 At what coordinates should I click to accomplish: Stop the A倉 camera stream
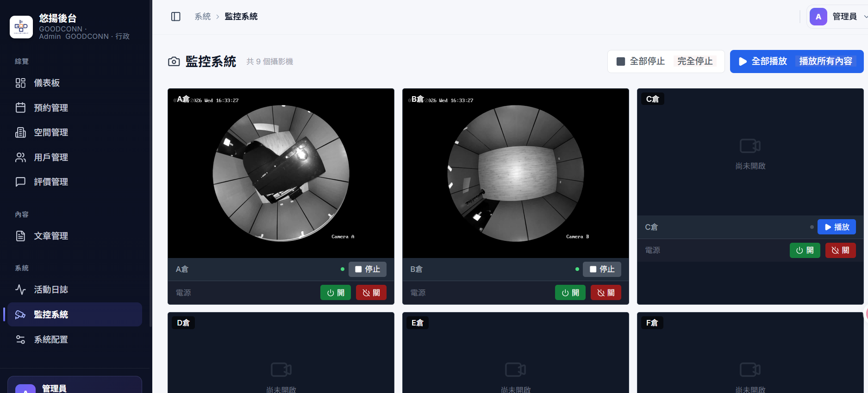368,269
